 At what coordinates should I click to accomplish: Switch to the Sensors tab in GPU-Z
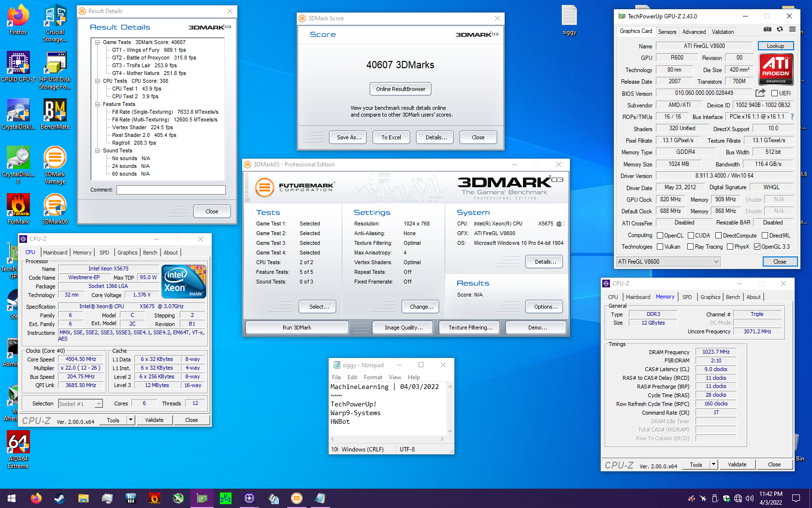pos(667,32)
